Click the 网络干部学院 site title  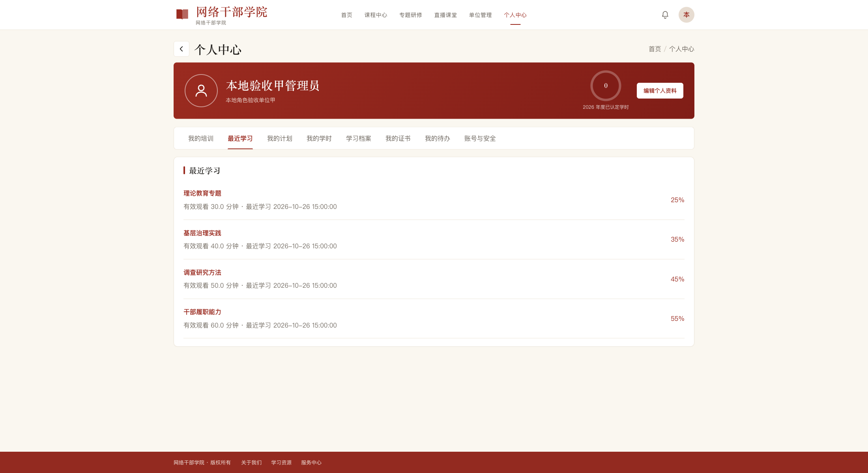[x=232, y=12]
